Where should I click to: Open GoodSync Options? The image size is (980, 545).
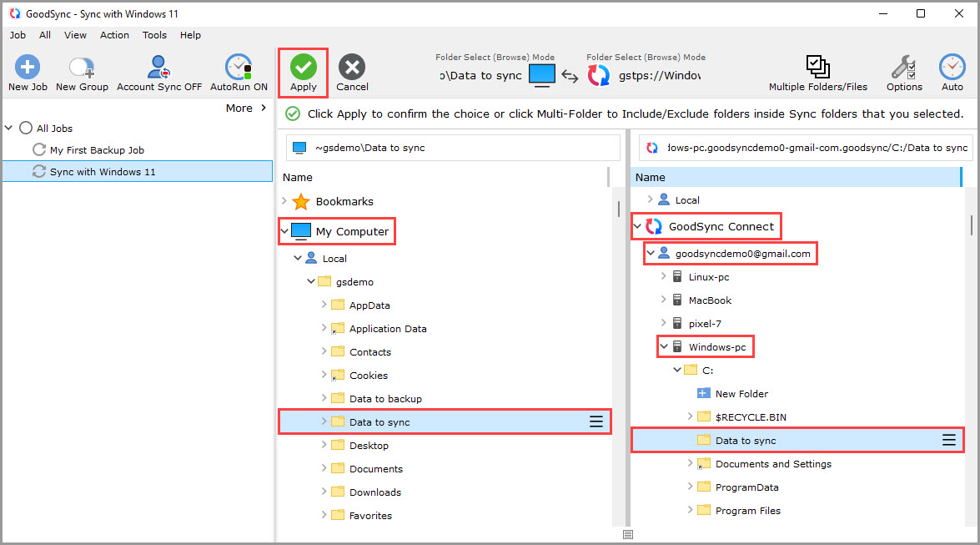tap(903, 67)
